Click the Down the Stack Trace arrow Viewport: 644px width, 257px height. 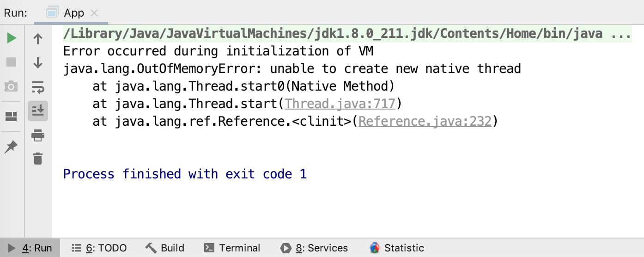click(x=38, y=63)
